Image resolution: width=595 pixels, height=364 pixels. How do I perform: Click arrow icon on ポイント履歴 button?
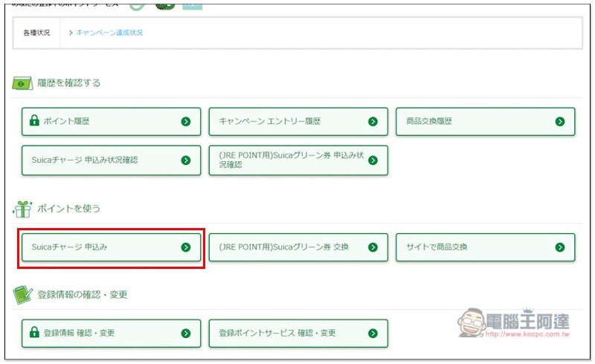tap(185, 121)
